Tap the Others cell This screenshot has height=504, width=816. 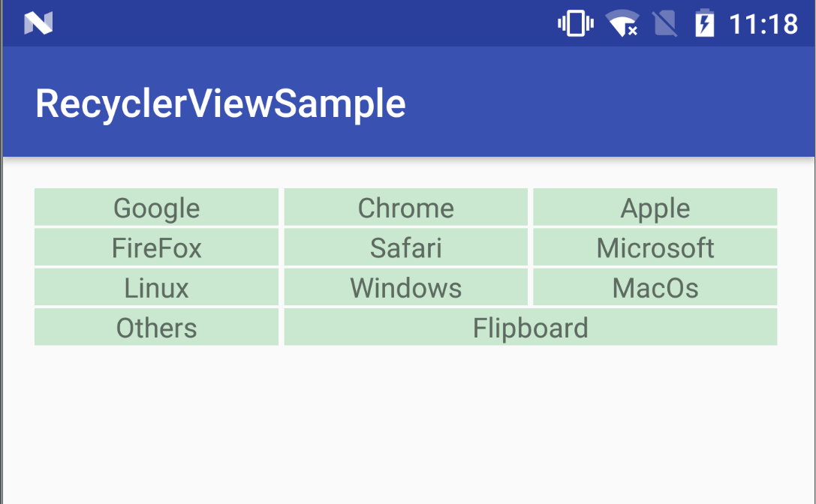click(156, 327)
